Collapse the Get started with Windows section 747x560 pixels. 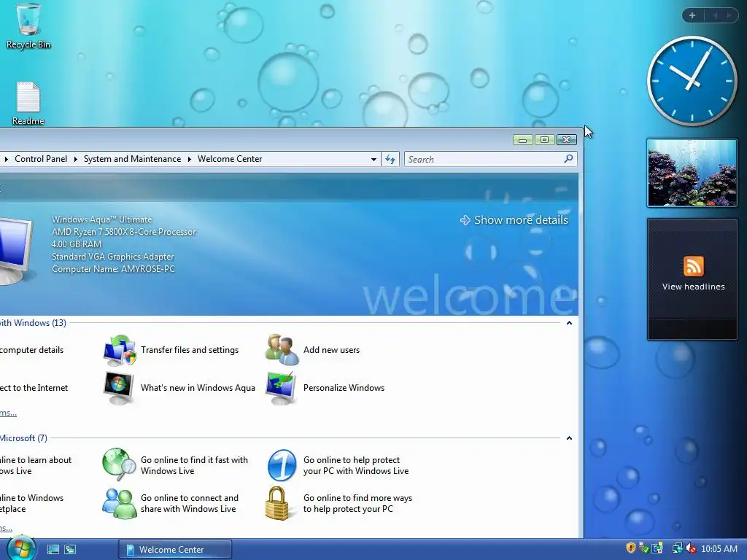point(569,323)
